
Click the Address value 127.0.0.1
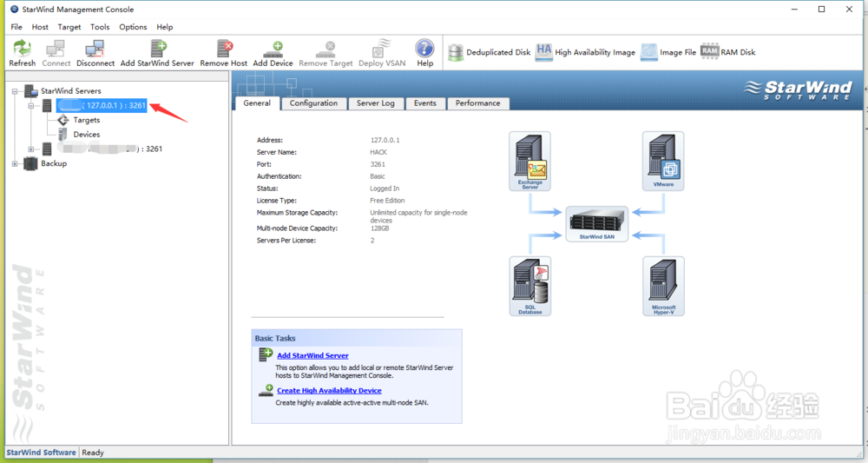pyautogui.click(x=385, y=140)
